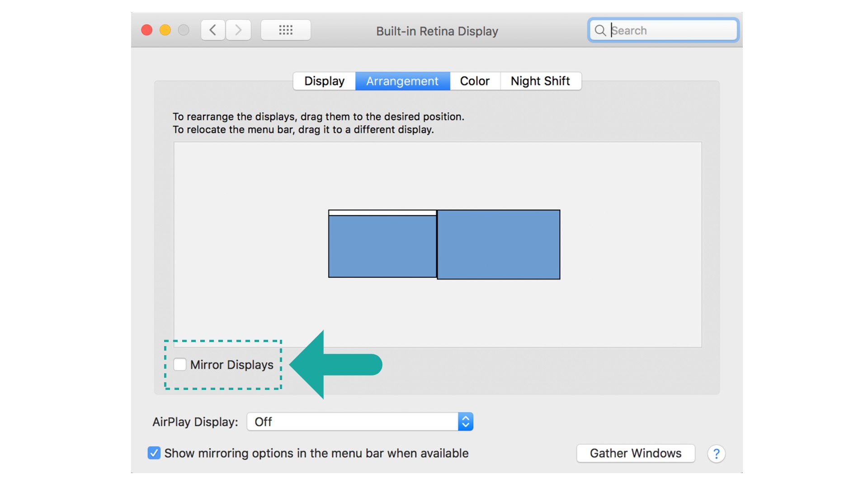Select the Arrangement tab
This screenshot has width=868, height=488.
coord(402,81)
